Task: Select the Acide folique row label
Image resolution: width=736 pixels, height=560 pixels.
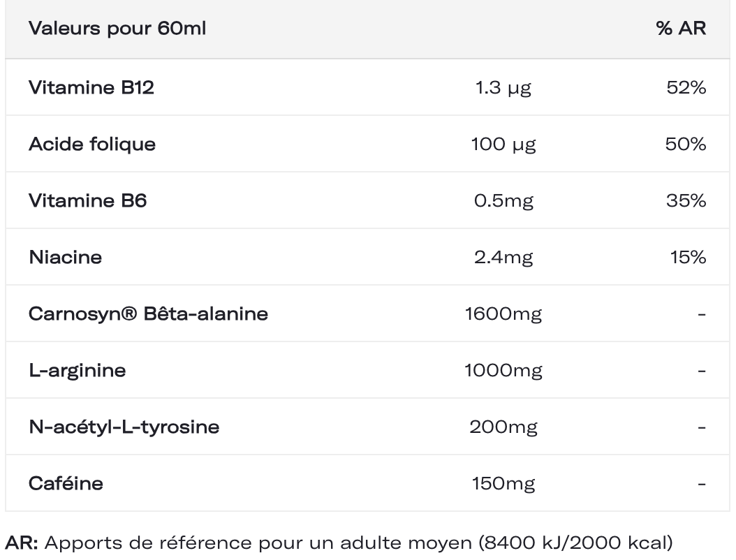Action: point(92,145)
